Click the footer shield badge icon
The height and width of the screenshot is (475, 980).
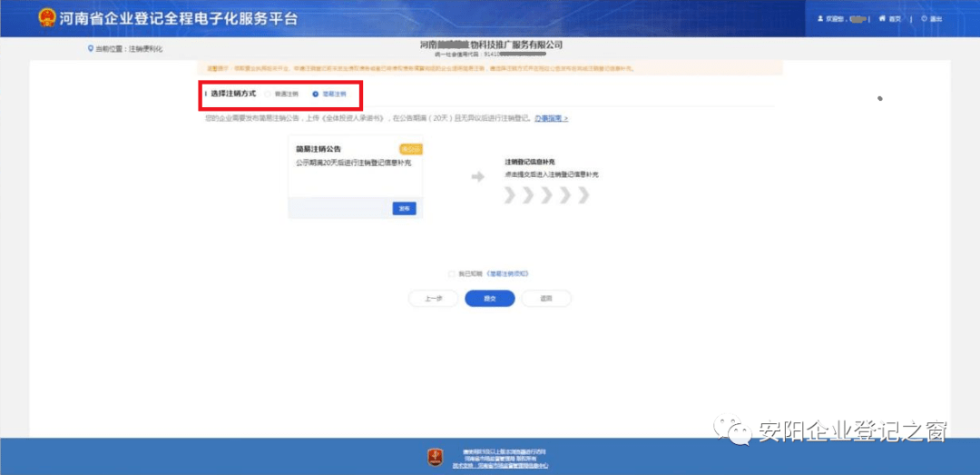tap(436, 458)
